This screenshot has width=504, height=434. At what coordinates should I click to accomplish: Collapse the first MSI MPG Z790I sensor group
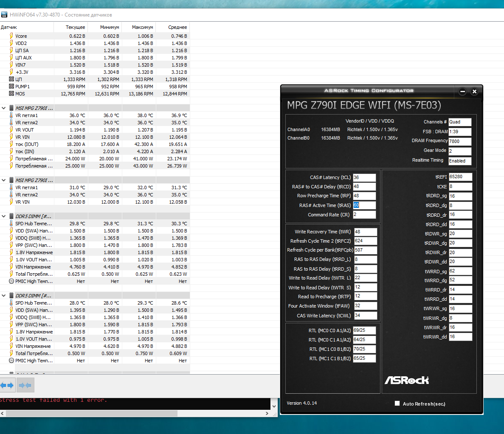[4, 108]
